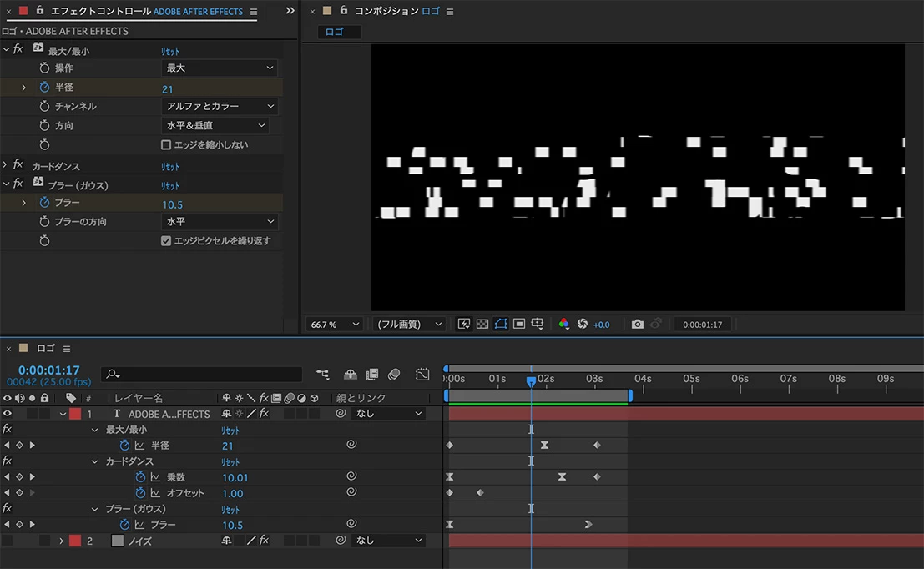The height and width of the screenshot is (569, 924).
Task: Open チャンネル dropdown アルファとカラー
Action: tap(220, 107)
